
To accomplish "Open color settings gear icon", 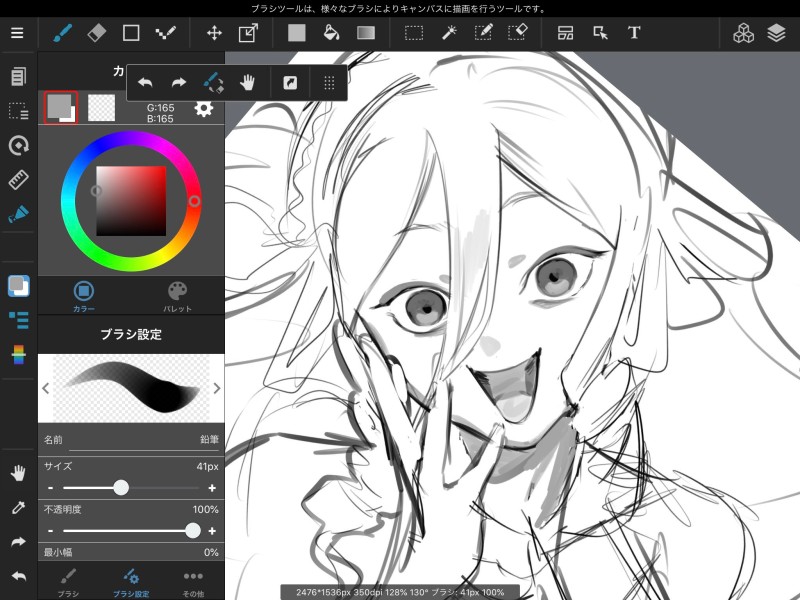I will click(x=204, y=108).
